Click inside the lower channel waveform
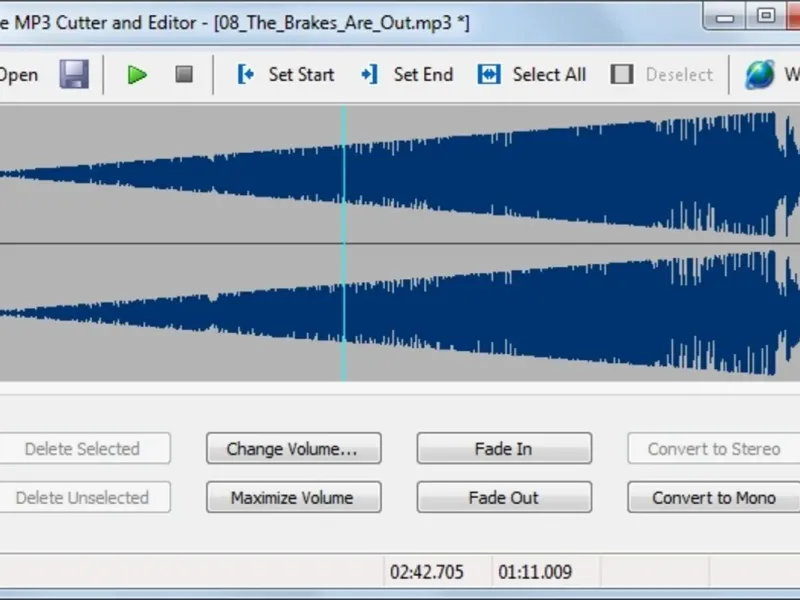This screenshot has height=600, width=800. (400, 313)
